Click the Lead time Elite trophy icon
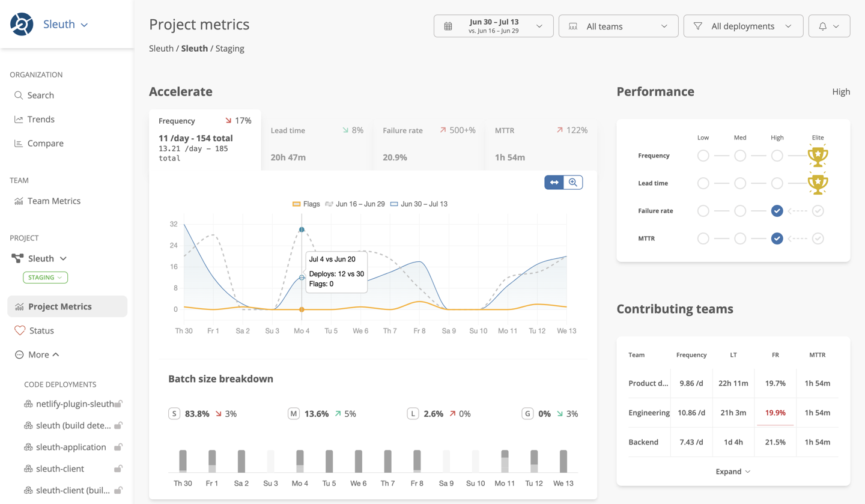 point(818,183)
